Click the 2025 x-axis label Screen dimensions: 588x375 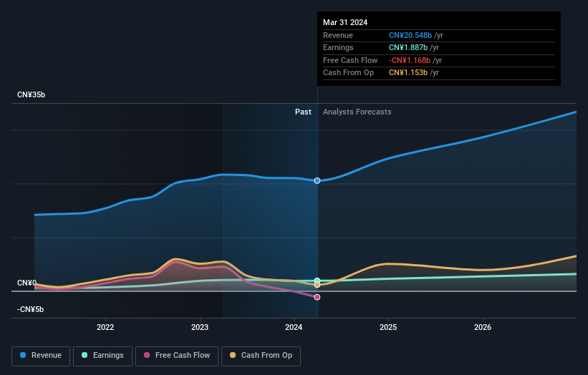click(388, 327)
